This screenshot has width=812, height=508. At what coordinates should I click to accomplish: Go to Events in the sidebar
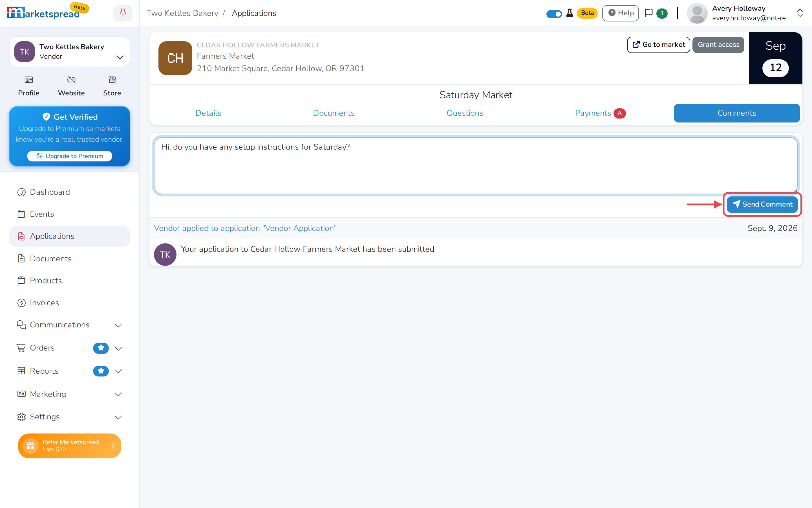pyautogui.click(x=69, y=214)
